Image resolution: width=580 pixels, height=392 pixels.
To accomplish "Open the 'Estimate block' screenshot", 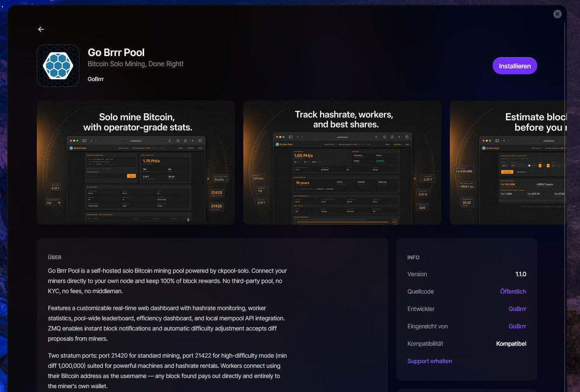I will pos(507,162).
